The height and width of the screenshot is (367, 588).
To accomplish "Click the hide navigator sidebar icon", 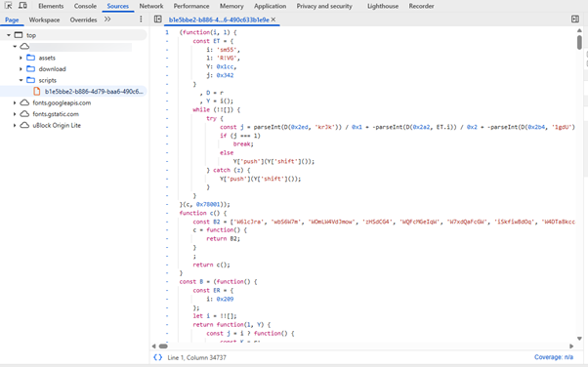I will pos(158,20).
